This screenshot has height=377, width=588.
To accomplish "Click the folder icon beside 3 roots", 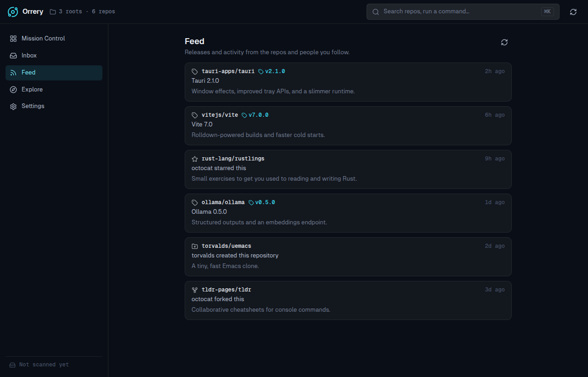I will (x=53, y=11).
